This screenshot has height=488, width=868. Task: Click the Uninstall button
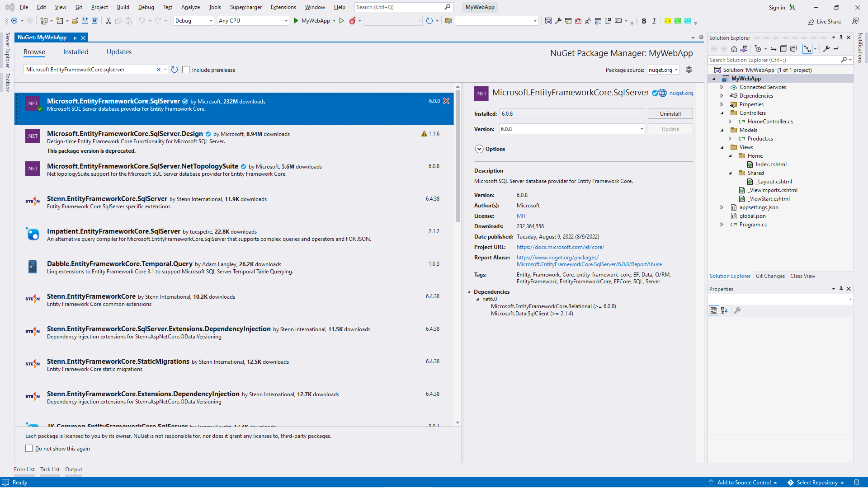pyautogui.click(x=670, y=114)
